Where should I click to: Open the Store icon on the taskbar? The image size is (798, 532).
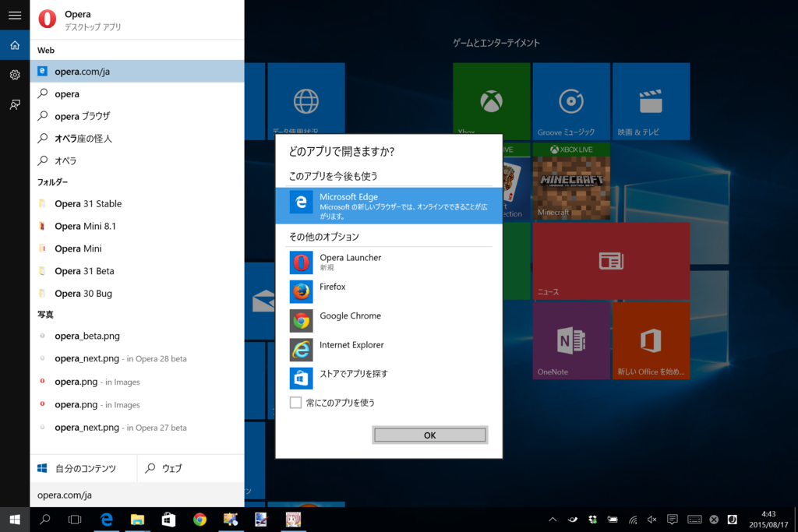tap(168, 520)
